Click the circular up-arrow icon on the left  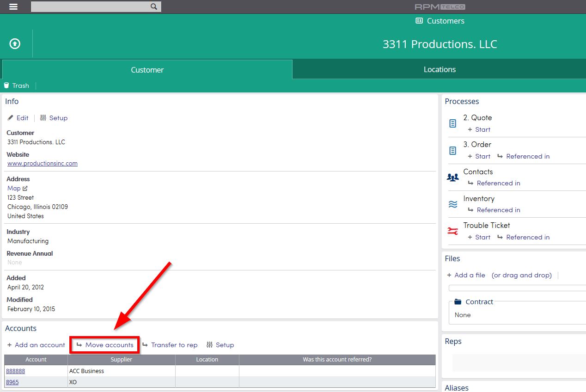(15, 43)
